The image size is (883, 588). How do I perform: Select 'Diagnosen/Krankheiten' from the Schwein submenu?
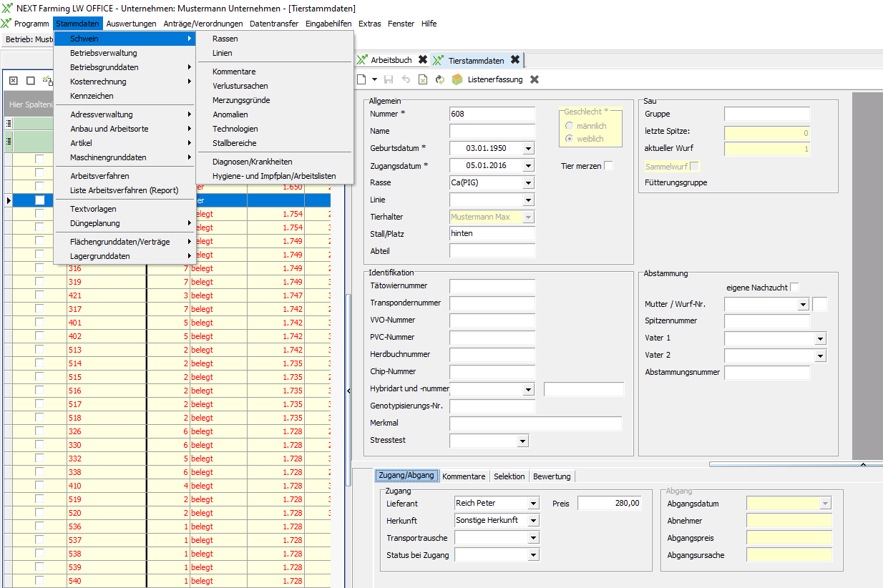tap(252, 162)
